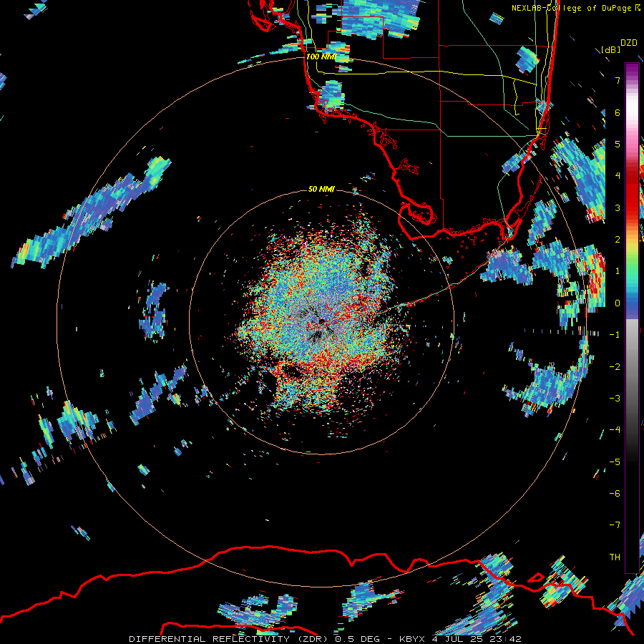Click the 23:42 timestamp in the caption
This screenshot has width=644, height=644.
click(505, 639)
